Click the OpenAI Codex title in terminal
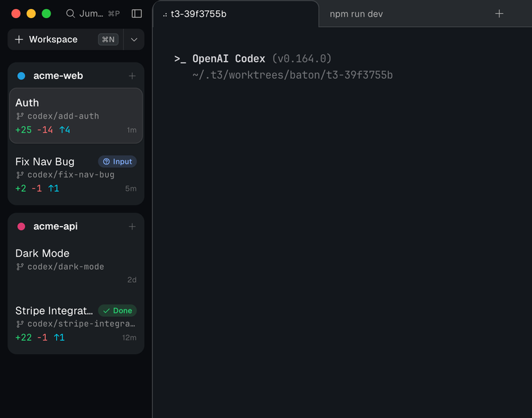This screenshot has height=418, width=532. point(229,59)
